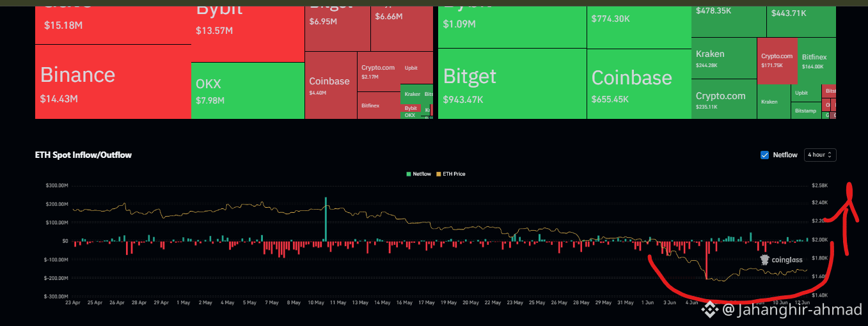The image size is (868, 326).
Task: Click the tall green netflow bar near 10 May
Action: pyautogui.click(x=326, y=219)
